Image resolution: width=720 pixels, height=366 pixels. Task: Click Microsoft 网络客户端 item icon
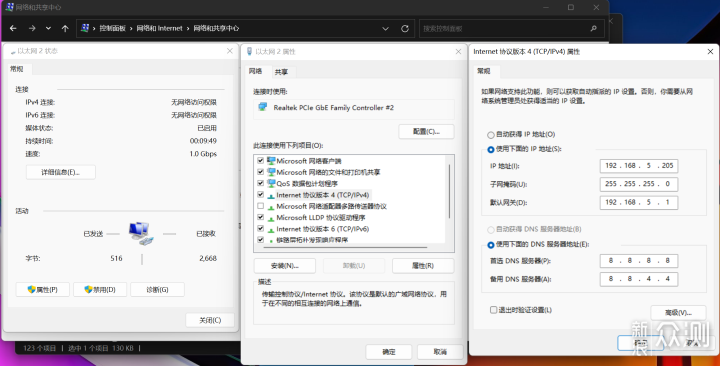coord(271,161)
